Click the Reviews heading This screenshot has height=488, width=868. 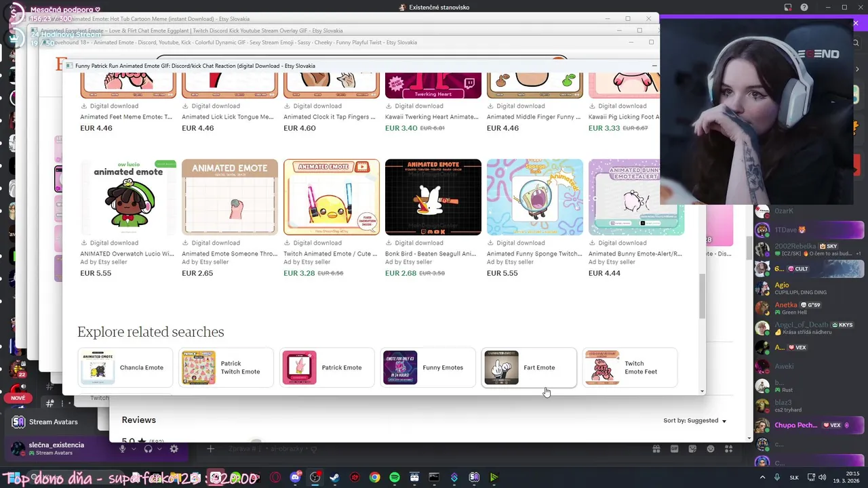(139, 420)
